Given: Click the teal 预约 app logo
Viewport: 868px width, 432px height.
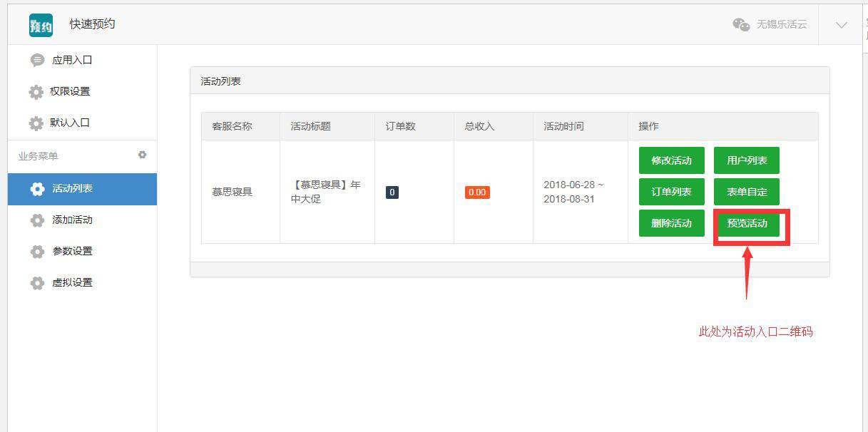Looking at the screenshot, I should [x=39, y=24].
